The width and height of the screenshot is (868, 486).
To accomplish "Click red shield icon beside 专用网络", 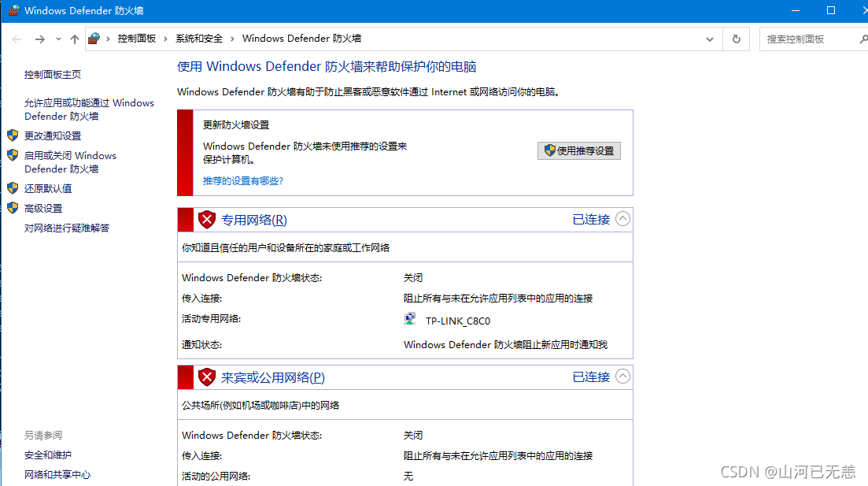I will click(207, 220).
